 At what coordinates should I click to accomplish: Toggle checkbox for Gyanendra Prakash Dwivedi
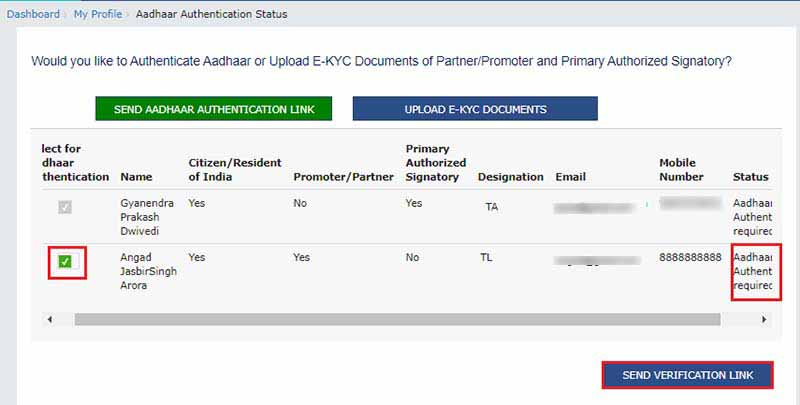point(64,208)
